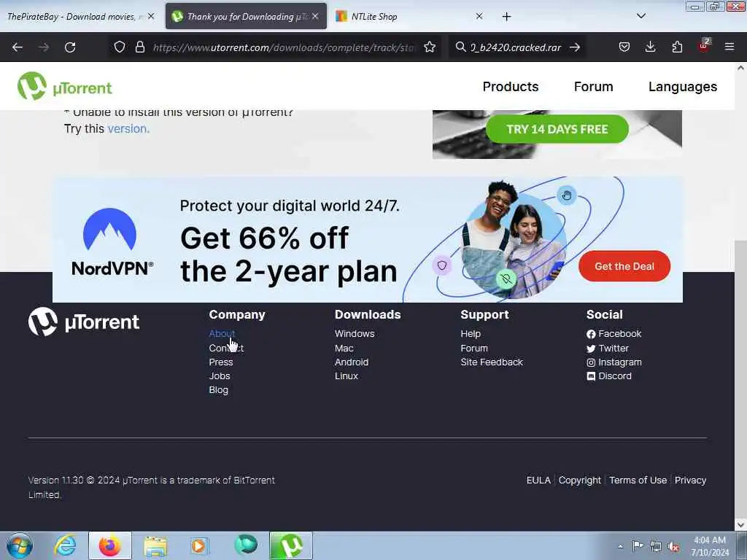Open Windows Media Player taskbar icon
747x560 pixels.
click(x=198, y=545)
